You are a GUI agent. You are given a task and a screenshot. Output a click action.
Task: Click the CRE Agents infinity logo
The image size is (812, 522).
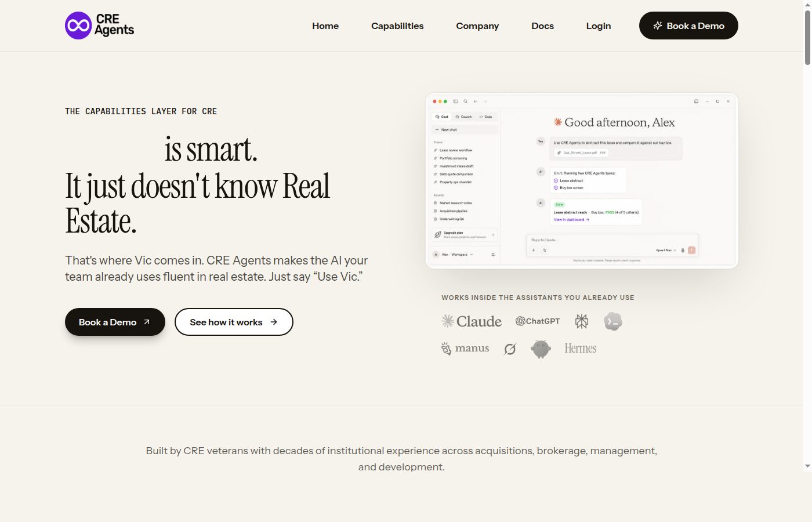click(x=99, y=26)
